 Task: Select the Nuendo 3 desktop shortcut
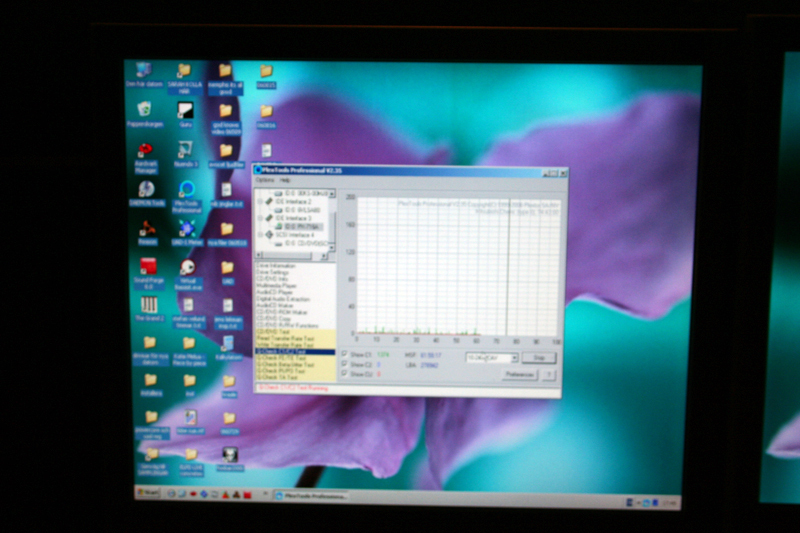tap(185, 154)
